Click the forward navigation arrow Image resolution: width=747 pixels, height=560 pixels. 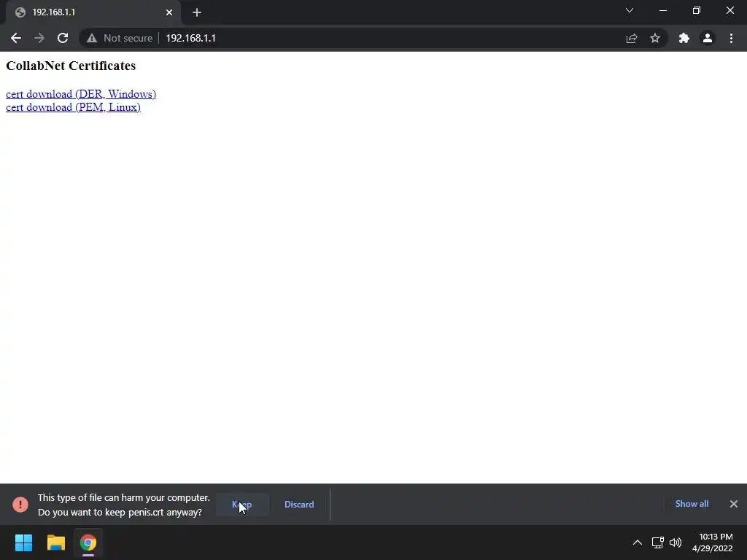pyautogui.click(x=39, y=38)
